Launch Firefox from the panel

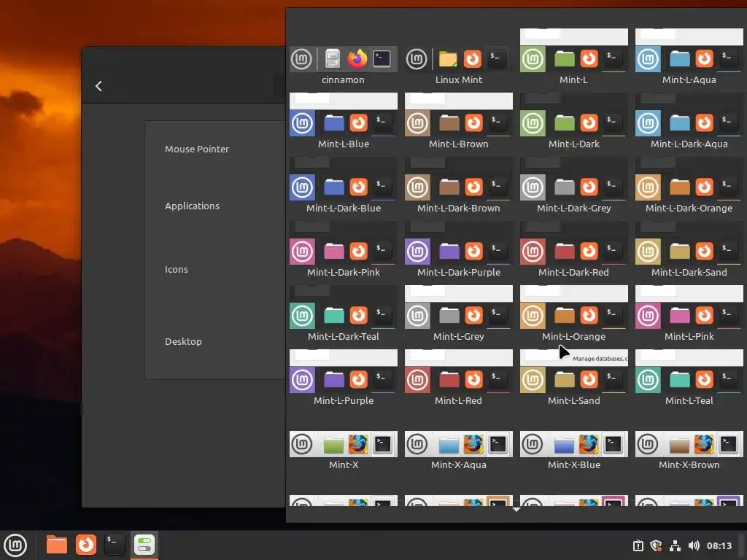86,545
